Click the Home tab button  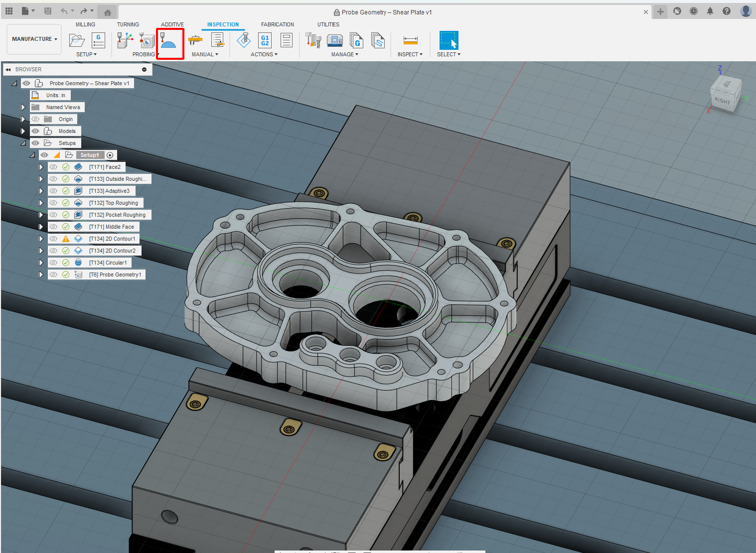108,12
